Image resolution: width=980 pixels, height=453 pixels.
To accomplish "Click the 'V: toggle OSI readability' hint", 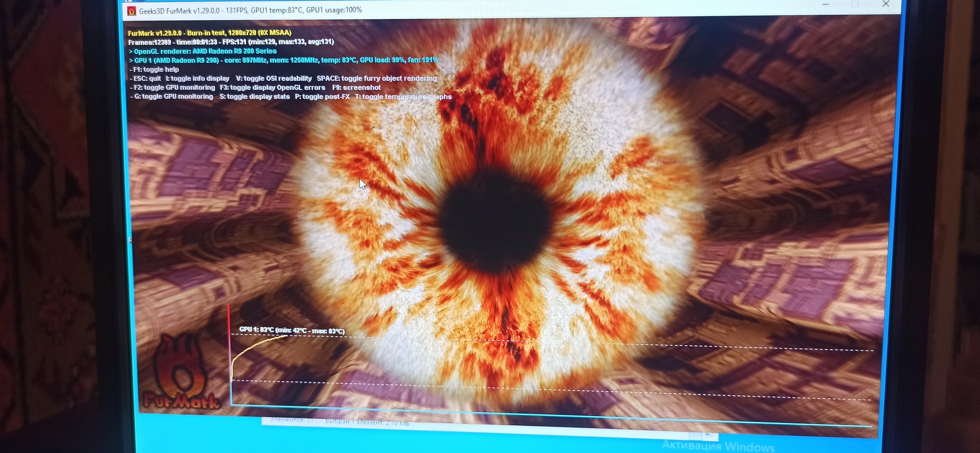I will (274, 78).
